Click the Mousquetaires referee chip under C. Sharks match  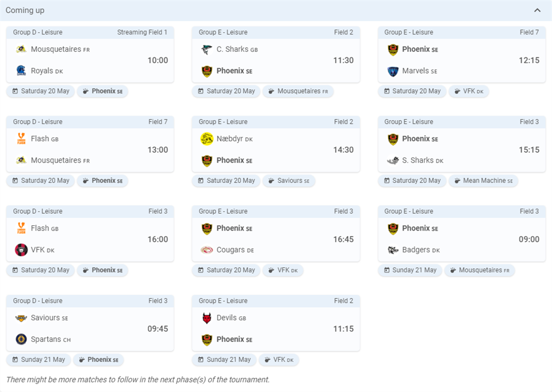pyautogui.click(x=298, y=91)
